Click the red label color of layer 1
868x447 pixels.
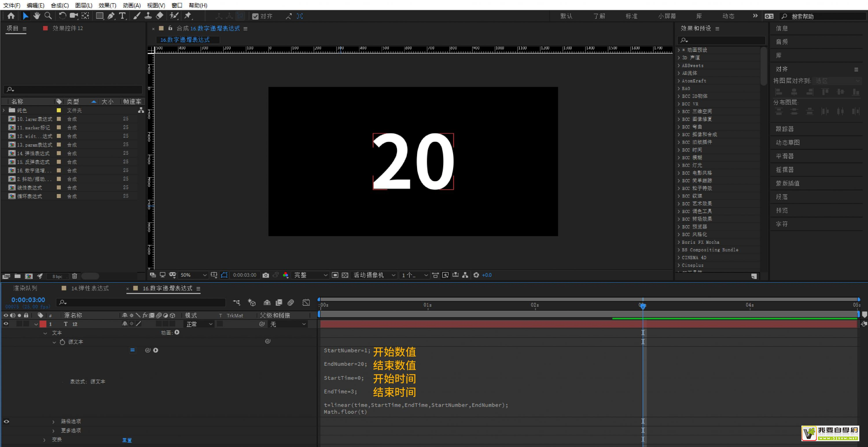(x=43, y=324)
